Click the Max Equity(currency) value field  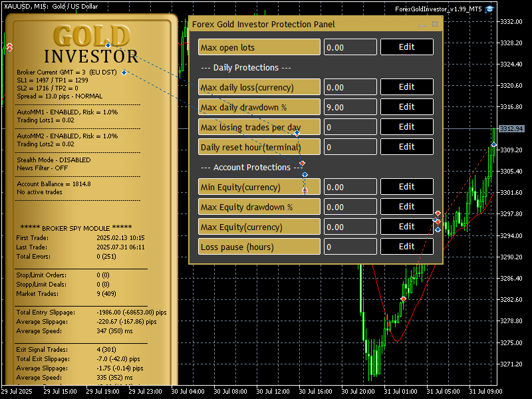350,227
